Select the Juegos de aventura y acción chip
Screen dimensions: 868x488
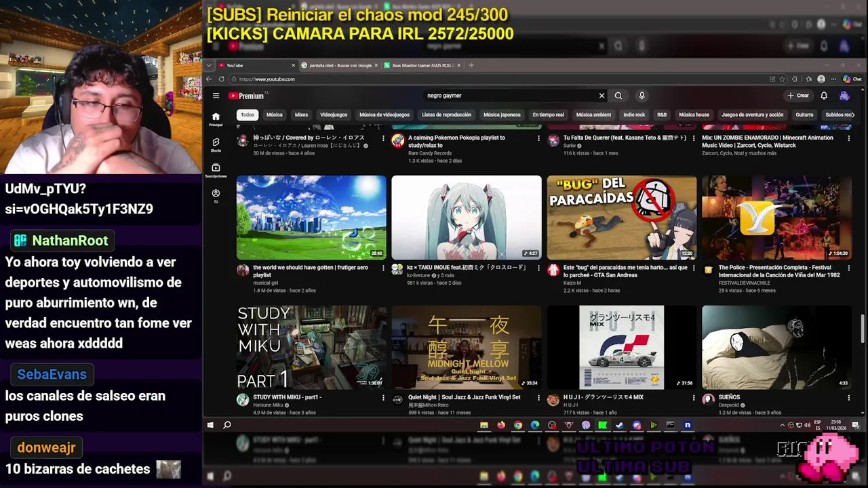click(x=752, y=115)
